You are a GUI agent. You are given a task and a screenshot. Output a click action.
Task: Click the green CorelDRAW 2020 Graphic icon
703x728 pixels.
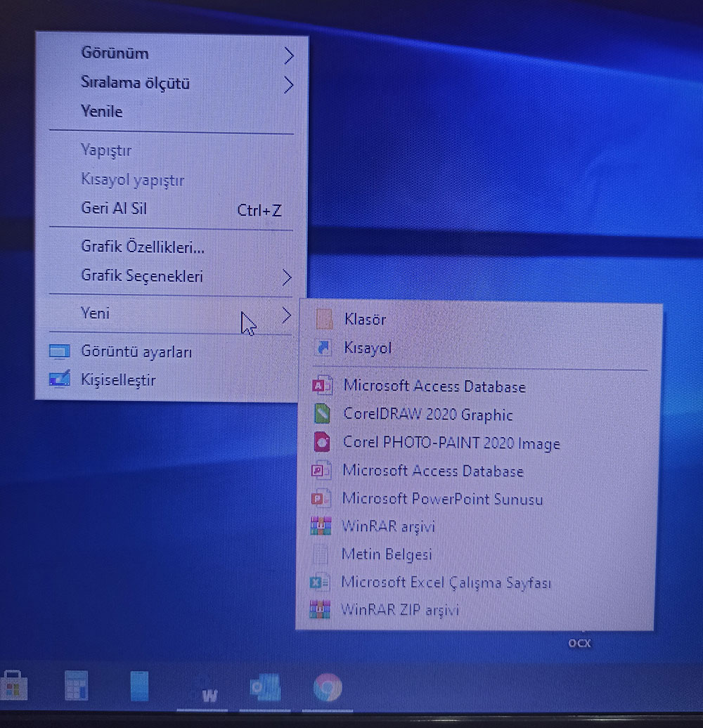click(x=322, y=414)
